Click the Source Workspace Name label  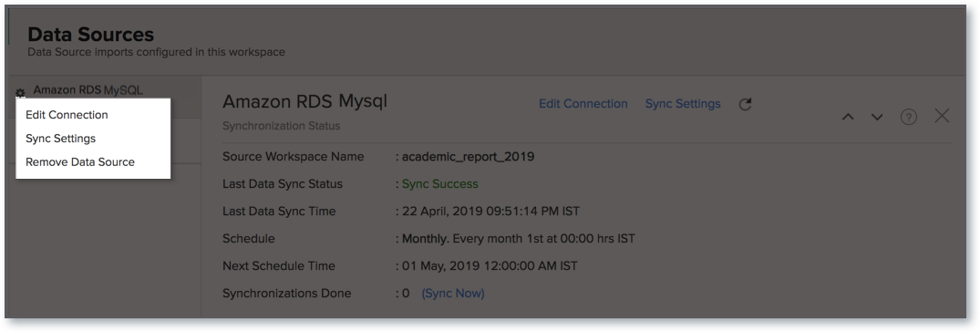click(x=294, y=157)
